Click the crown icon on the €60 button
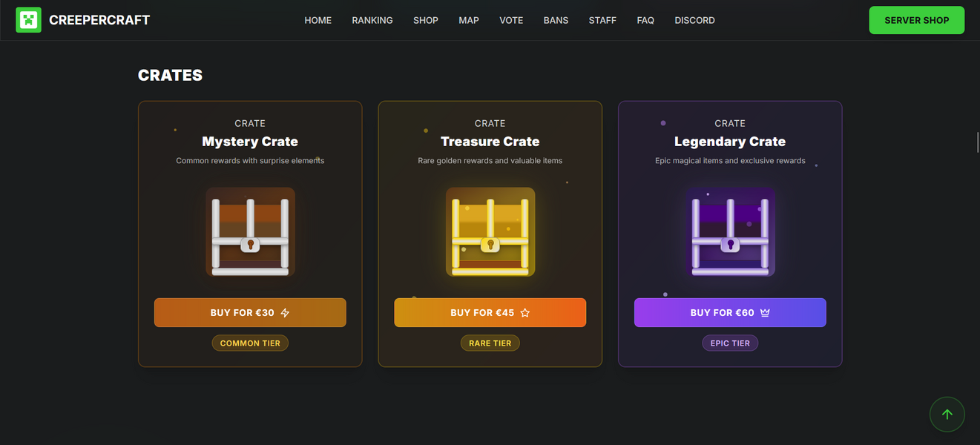Image resolution: width=980 pixels, height=445 pixels. [765, 313]
